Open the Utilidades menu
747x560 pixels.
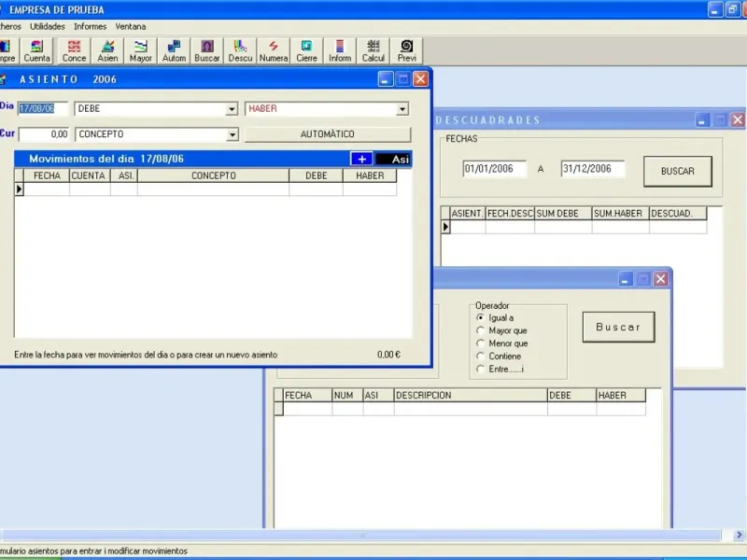(48, 26)
